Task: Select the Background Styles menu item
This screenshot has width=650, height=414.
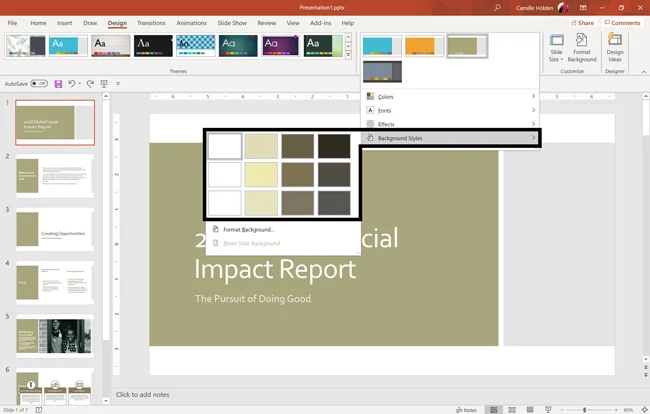Action: click(450, 138)
